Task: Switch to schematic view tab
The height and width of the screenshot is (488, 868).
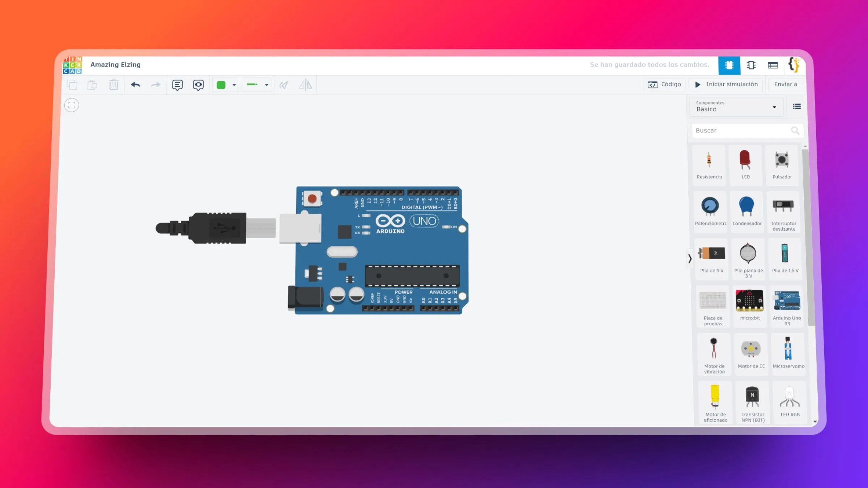Action: coord(751,65)
